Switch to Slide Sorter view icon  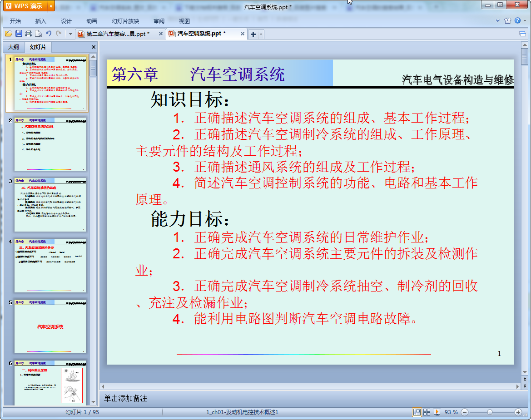pyautogui.click(x=427, y=412)
